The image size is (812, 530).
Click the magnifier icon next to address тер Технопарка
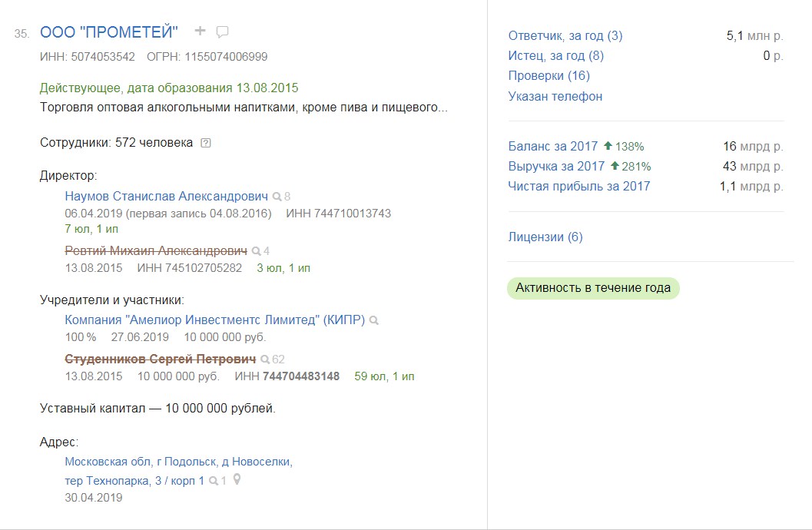point(214,481)
